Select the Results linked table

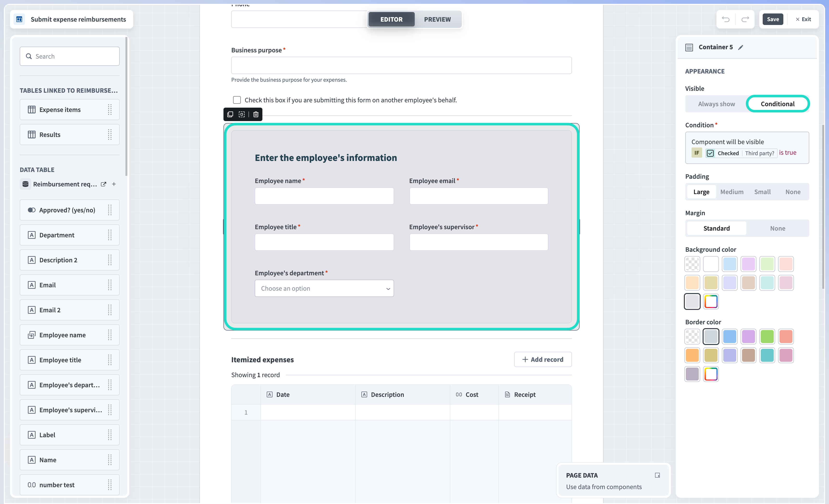(x=70, y=135)
